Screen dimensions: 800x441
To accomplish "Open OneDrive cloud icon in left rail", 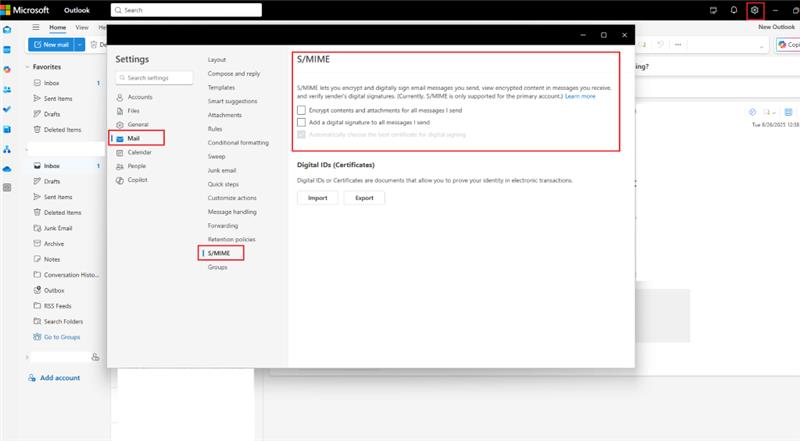I will tap(7, 169).
